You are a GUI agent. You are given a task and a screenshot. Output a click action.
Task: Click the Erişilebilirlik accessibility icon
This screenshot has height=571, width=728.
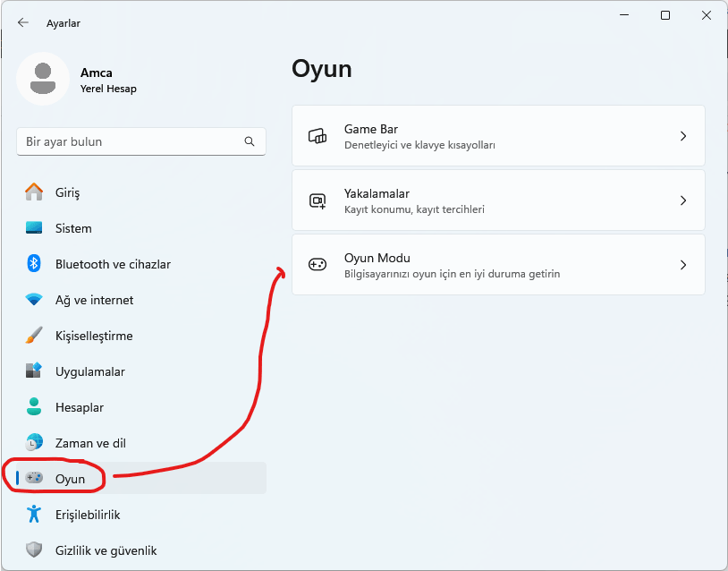tap(34, 514)
